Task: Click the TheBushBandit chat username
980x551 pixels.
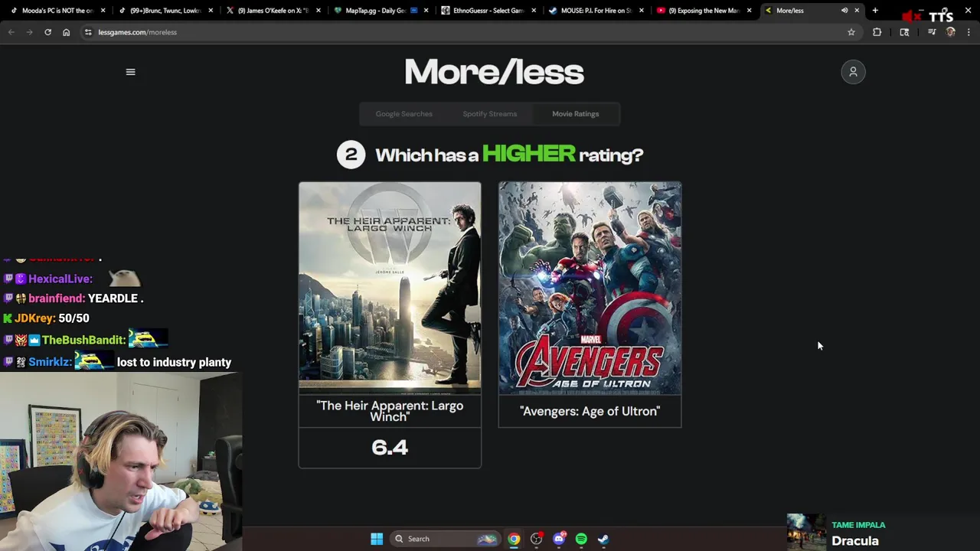Action: point(83,340)
